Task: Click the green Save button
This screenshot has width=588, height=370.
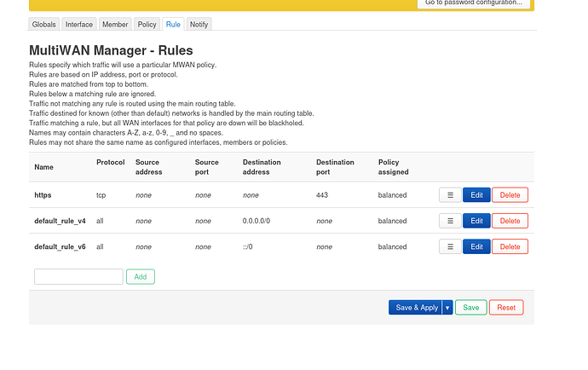Action: click(x=471, y=308)
